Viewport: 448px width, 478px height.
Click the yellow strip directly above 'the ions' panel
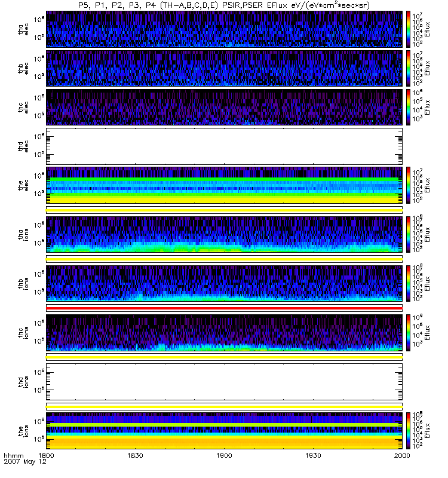[x=224, y=407]
